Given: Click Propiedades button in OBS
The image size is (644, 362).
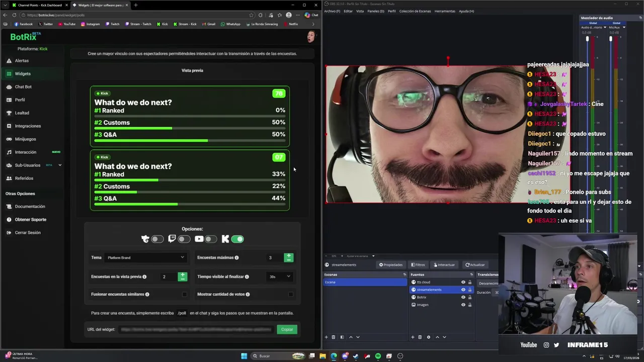Looking at the screenshot, I should point(391,265).
